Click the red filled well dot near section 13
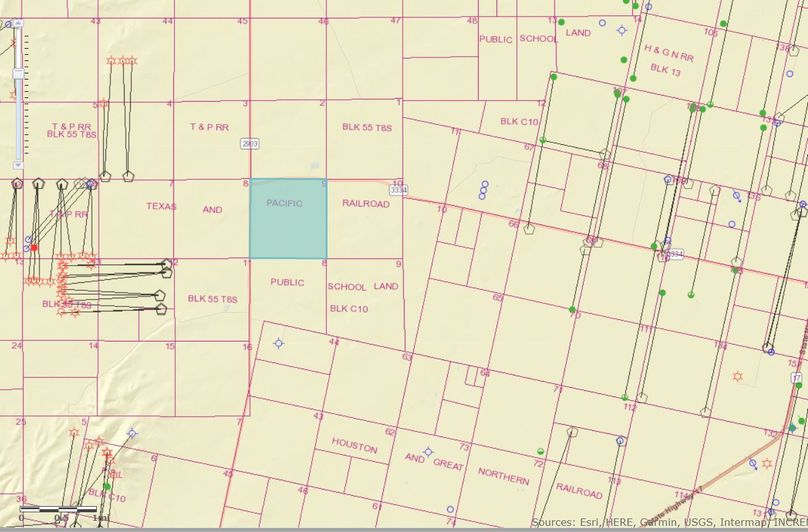808x532 pixels. [35, 248]
